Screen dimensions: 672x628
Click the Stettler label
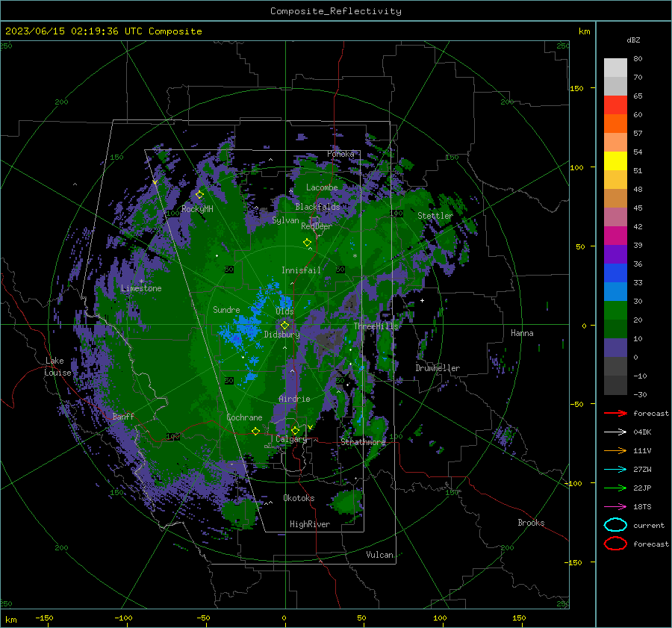pos(435,216)
